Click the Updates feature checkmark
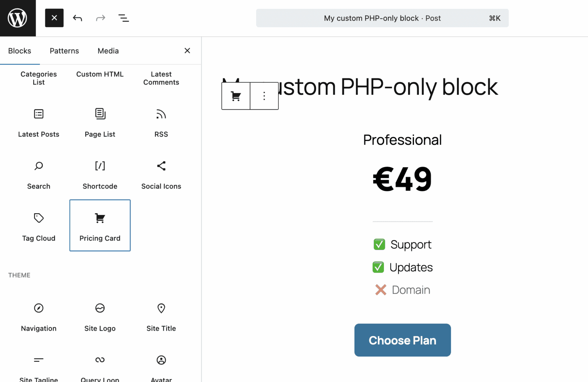 [x=378, y=267]
